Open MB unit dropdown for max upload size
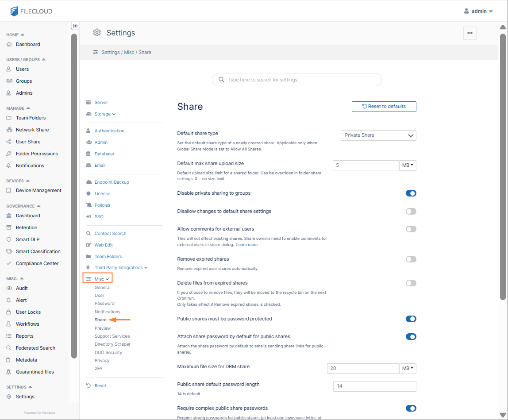This screenshot has height=420, width=508. coord(407,166)
